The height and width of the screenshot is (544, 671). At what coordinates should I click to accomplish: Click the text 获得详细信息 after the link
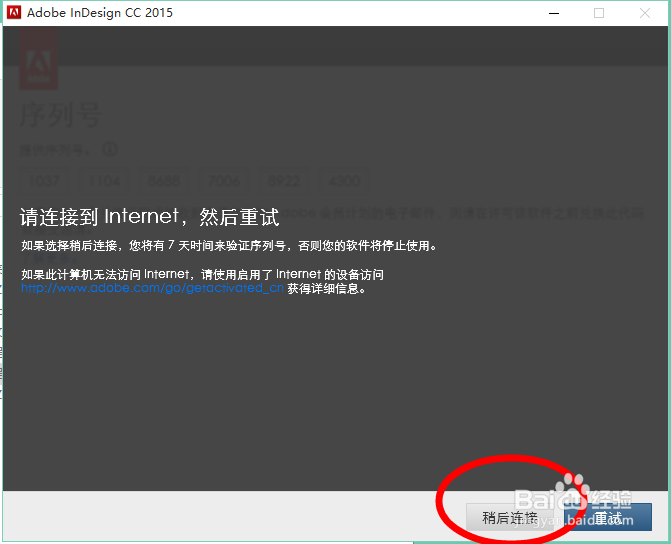pos(327,288)
